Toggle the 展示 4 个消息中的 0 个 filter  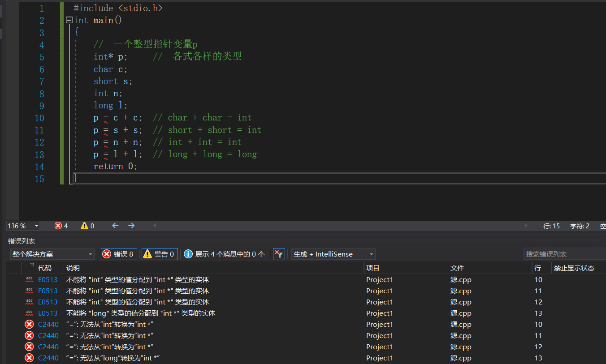[225, 254]
